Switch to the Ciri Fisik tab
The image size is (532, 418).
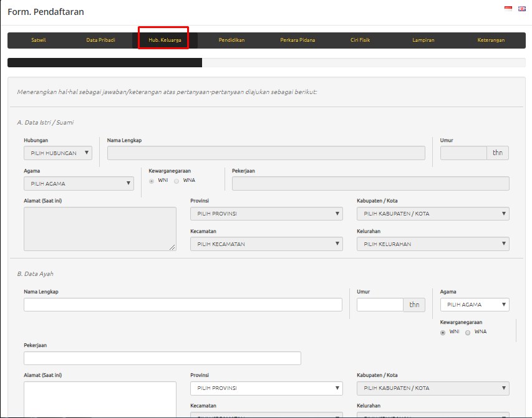360,39
